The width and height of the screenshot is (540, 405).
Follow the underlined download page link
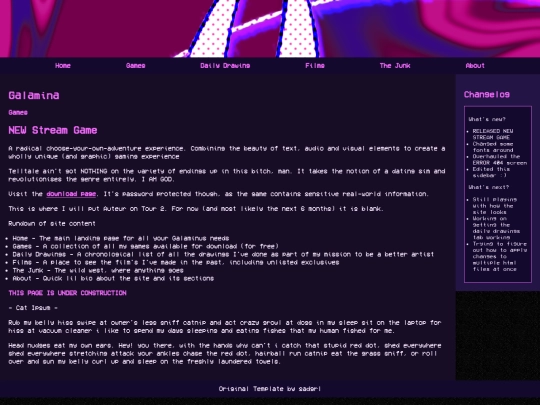pos(71,194)
